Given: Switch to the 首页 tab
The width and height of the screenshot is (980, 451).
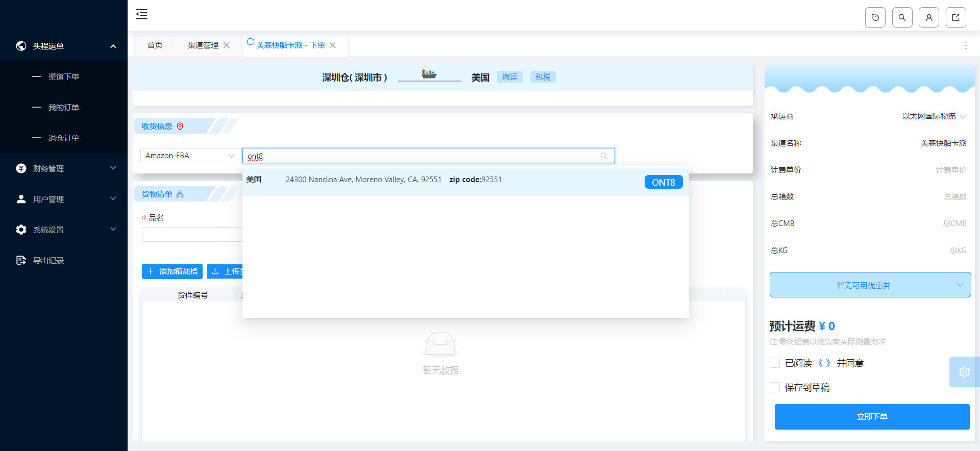Looking at the screenshot, I should click(155, 45).
